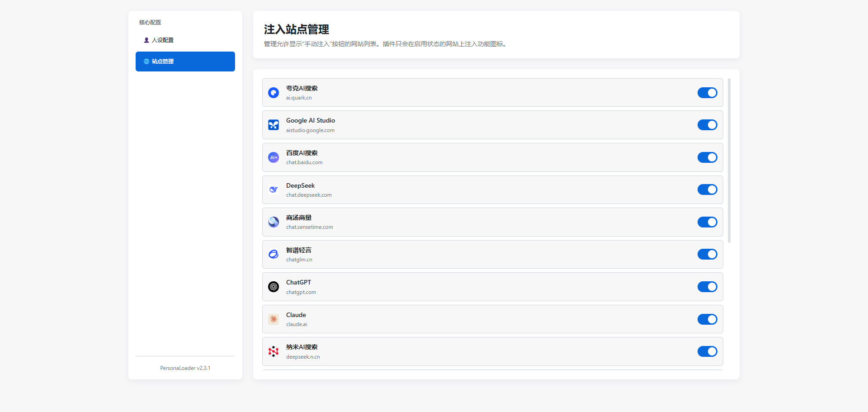Screen dimensions: 868x412
Task: Click the 商汤商量 site icon
Action: [274, 222]
